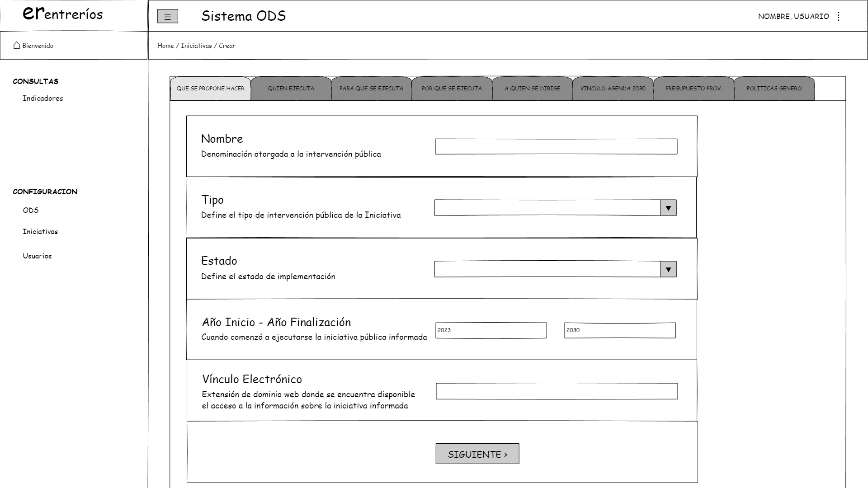The image size is (868, 488).
Task: Open the VINCULO AGENDA 2030 tab
Action: click(x=613, y=89)
